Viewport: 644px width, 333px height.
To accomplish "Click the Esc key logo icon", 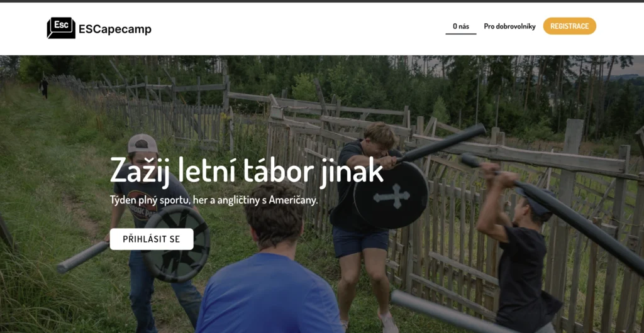I will [x=61, y=28].
